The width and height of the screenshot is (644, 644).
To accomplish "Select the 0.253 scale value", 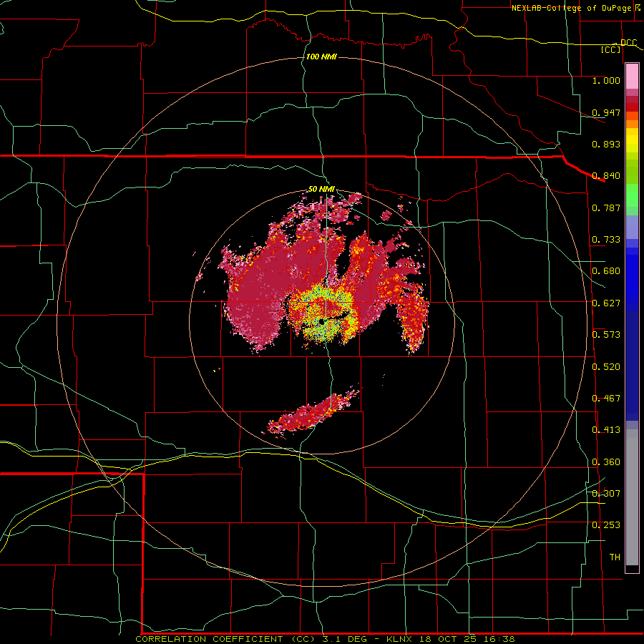I will (606, 525).
